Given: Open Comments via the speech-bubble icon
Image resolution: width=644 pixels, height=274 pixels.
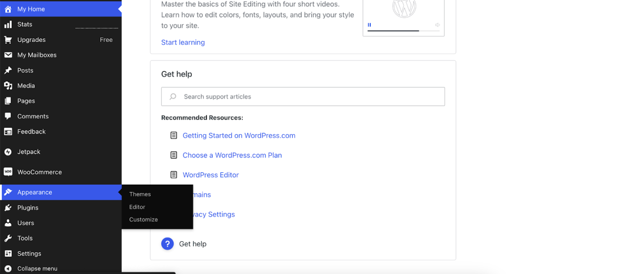Looking at the screenshot, I should tap(8, 116).
